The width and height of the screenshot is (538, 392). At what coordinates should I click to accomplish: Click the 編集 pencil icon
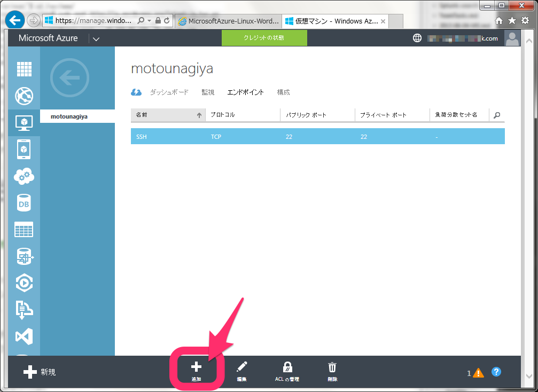pos(241,367)
